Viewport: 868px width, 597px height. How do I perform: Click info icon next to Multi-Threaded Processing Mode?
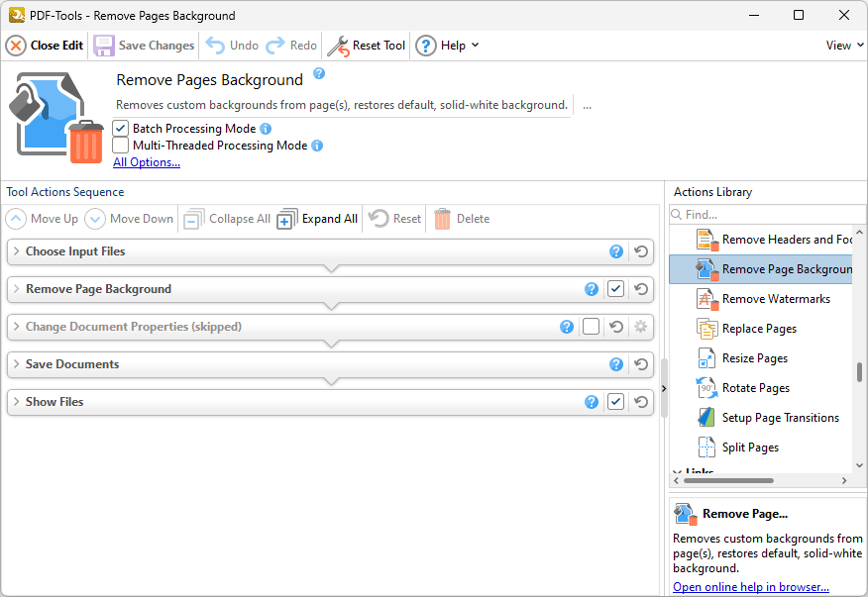coord(317,146)
